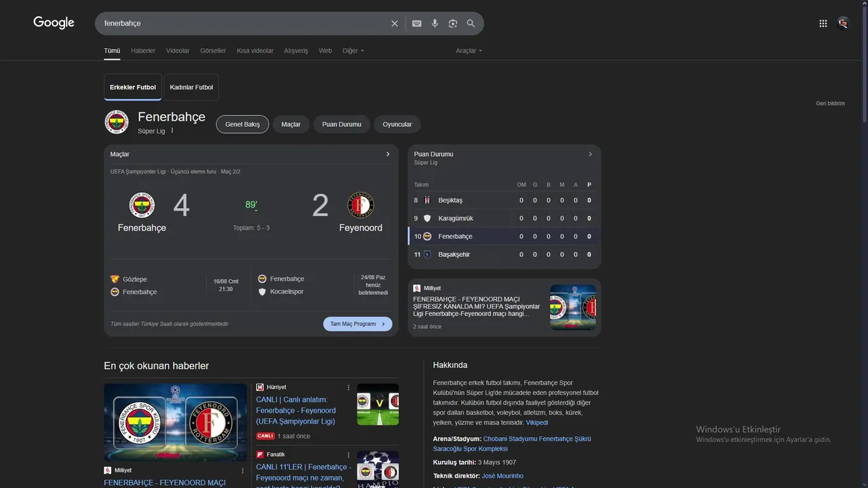Screen dimensions: 868x488
Task: Click Başakşehir team name in standings
Action: 454,254
